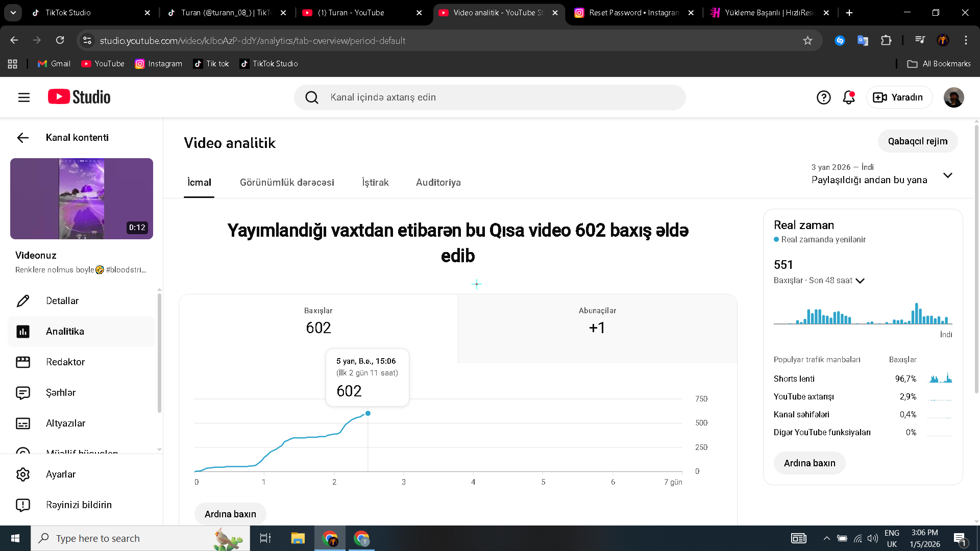
Task: Focus the Windows taskbar search box
Action: [140, 538]
